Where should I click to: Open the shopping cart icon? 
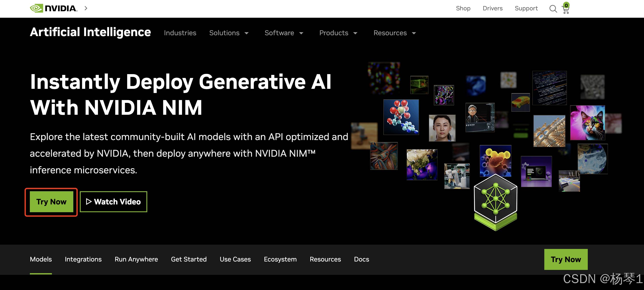[566, 8]
